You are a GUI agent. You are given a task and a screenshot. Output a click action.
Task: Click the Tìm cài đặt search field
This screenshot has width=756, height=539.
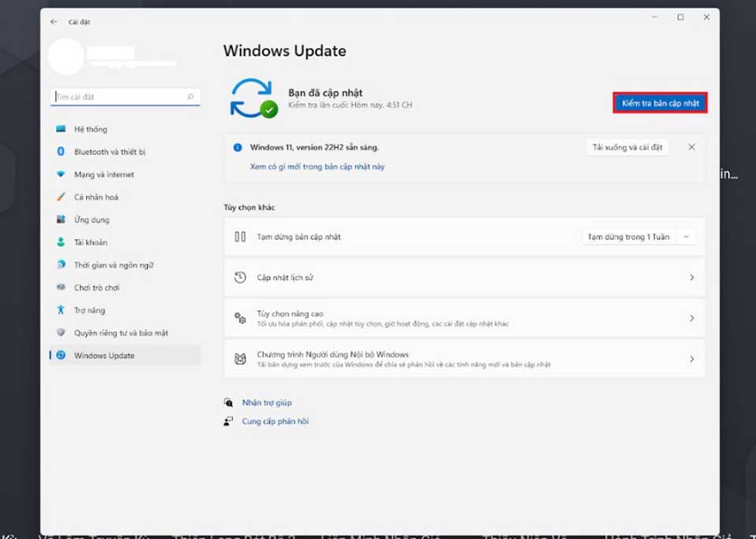pyautogui.click(x=125, y=97)
